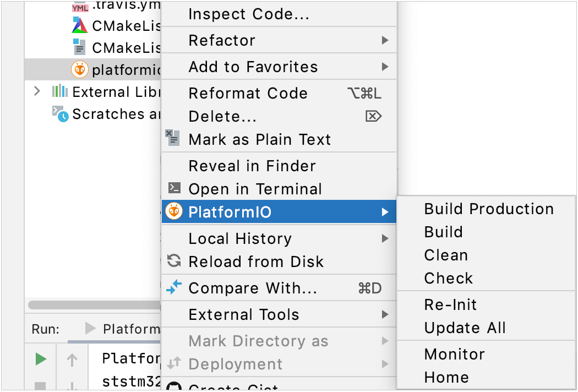
Task: Expand the Local History submenu arrow
Action: [385, 238]
